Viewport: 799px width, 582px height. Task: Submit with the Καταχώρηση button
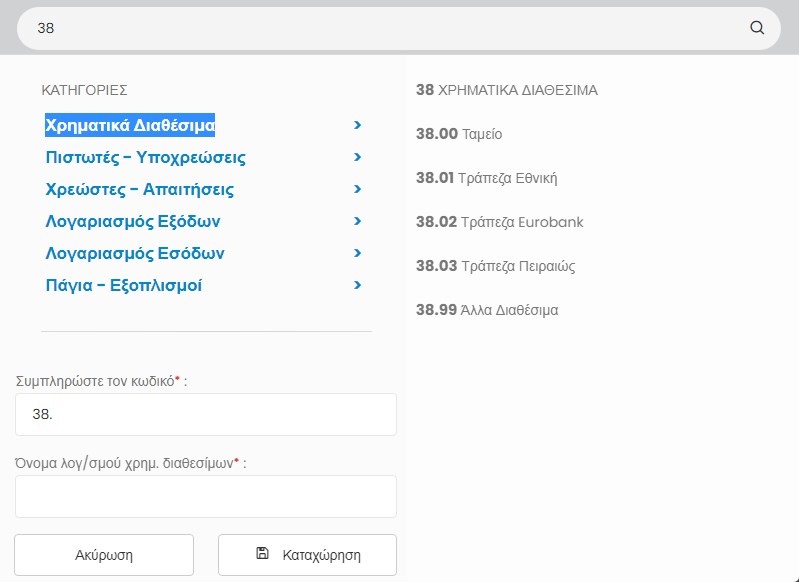308,555
